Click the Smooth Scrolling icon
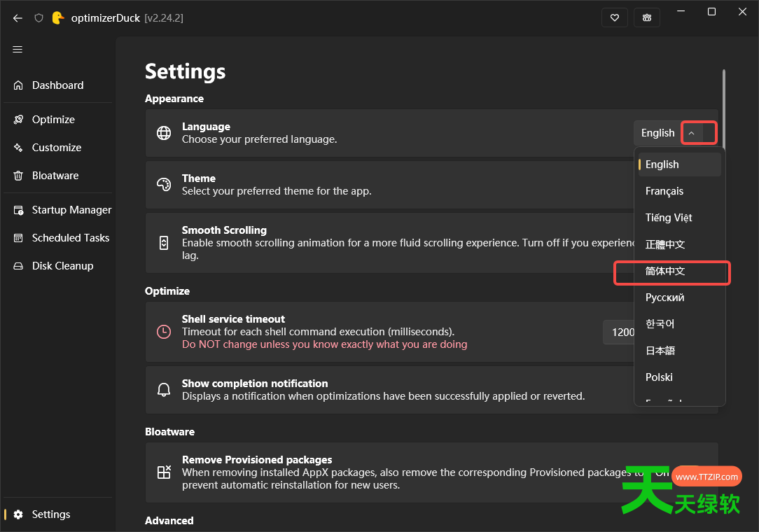Viewport: 759px width, 532px height. [x=164, y=242]
